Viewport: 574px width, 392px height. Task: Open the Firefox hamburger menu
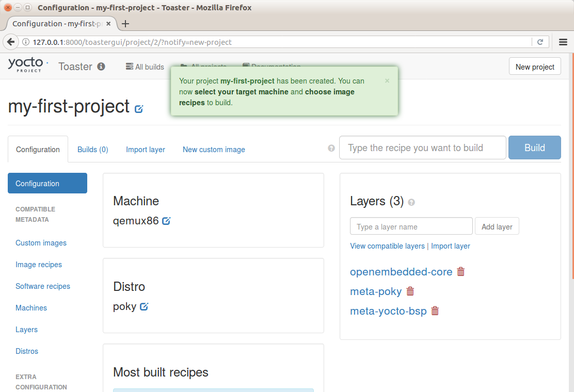563,42
